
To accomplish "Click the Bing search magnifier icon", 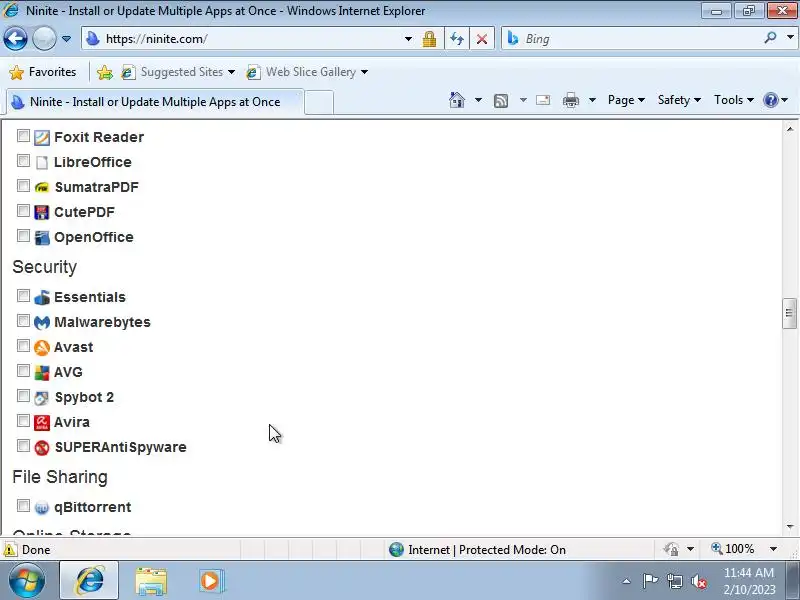I will click(770, 38).
